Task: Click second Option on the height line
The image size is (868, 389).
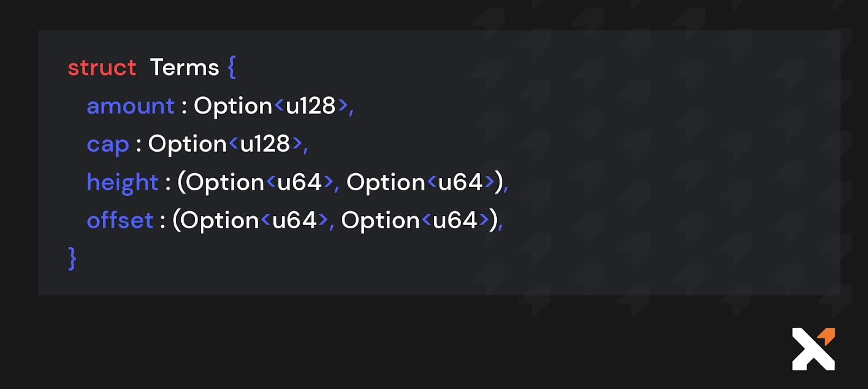Action: coord(386,183)
